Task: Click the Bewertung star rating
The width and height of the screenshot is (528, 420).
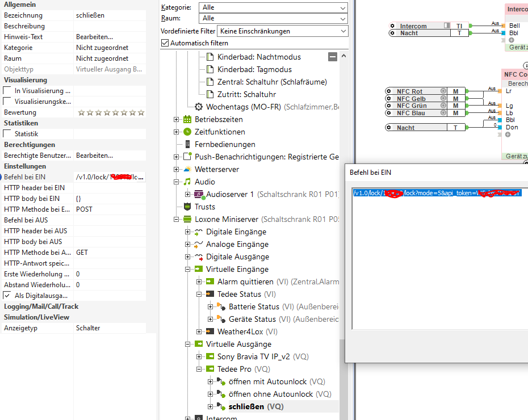Action: (x=111, y=112)
